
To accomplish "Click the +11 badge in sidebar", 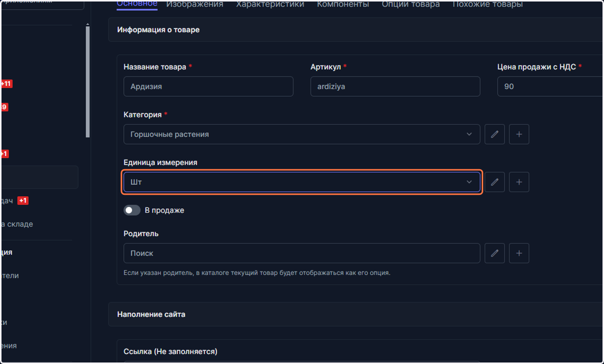I will tap(6, 84).
